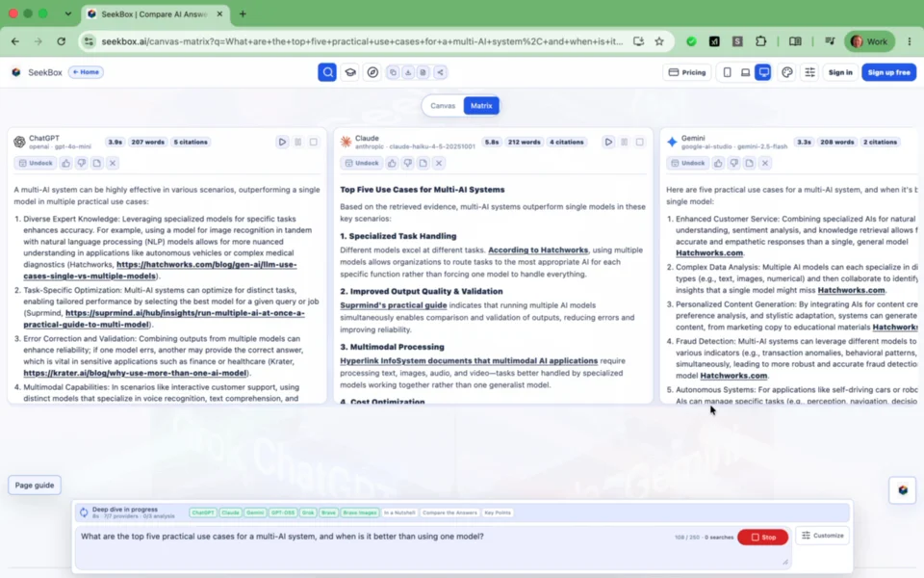The width and height of the screenshot is (924, 578).
Task: Click the share icon in center toolbar
Action: [x=440, y=72]
